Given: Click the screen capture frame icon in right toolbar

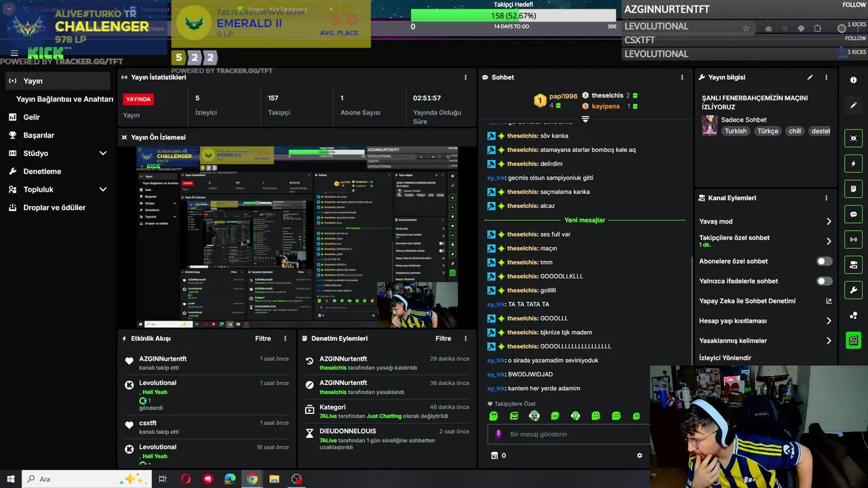Looking at the screenshot, I should [x=853, y=138].
